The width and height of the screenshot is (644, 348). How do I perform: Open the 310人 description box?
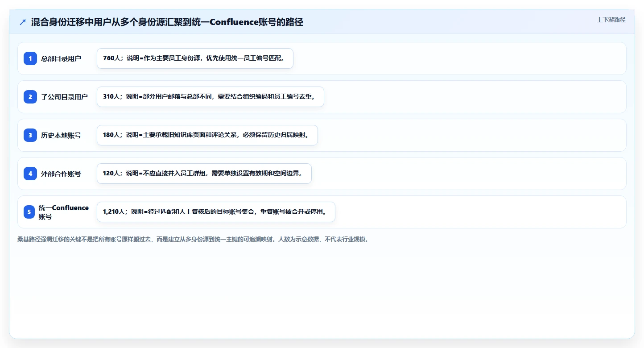[210, 97]
